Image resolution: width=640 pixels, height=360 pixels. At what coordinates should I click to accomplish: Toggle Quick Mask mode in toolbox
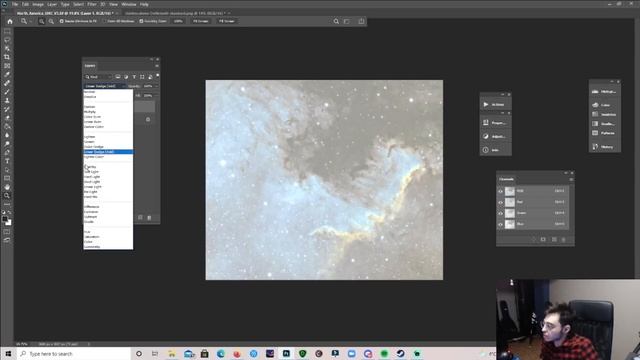click(x=7, y=232)
